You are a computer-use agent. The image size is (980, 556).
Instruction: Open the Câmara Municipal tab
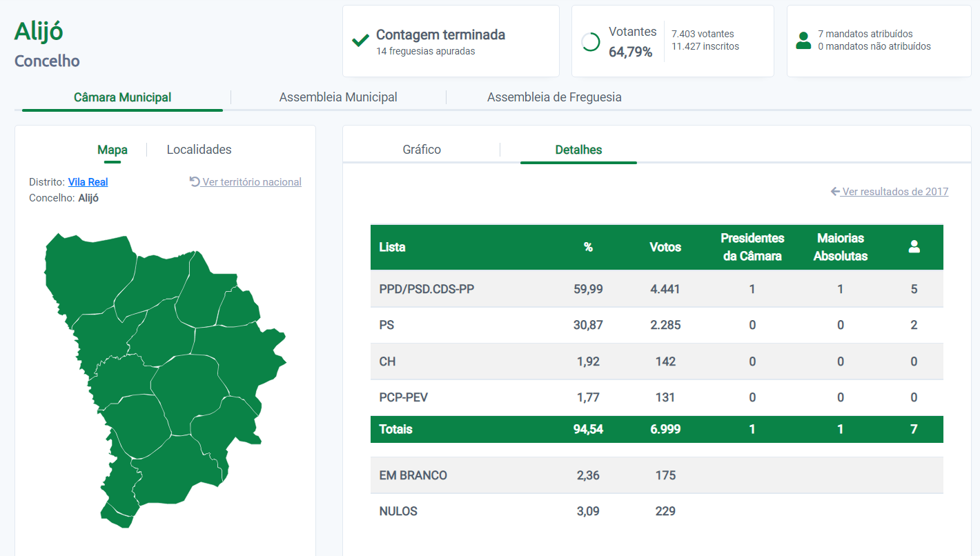[x=122, y=97]
